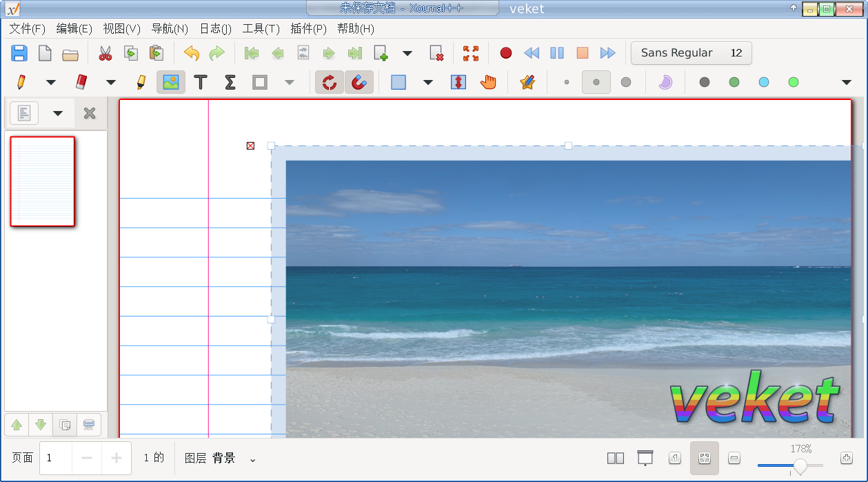Select rectangular region tool

(x=398, y=82)
